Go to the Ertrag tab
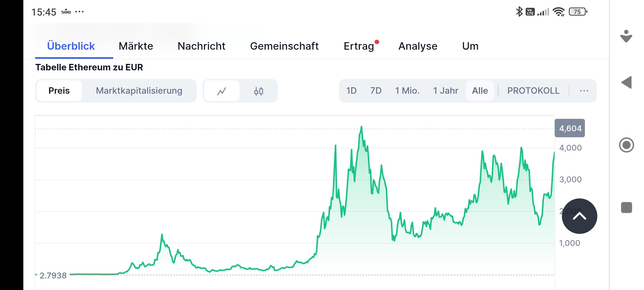This screenshot has width=644, height=290. pos(359,46)
